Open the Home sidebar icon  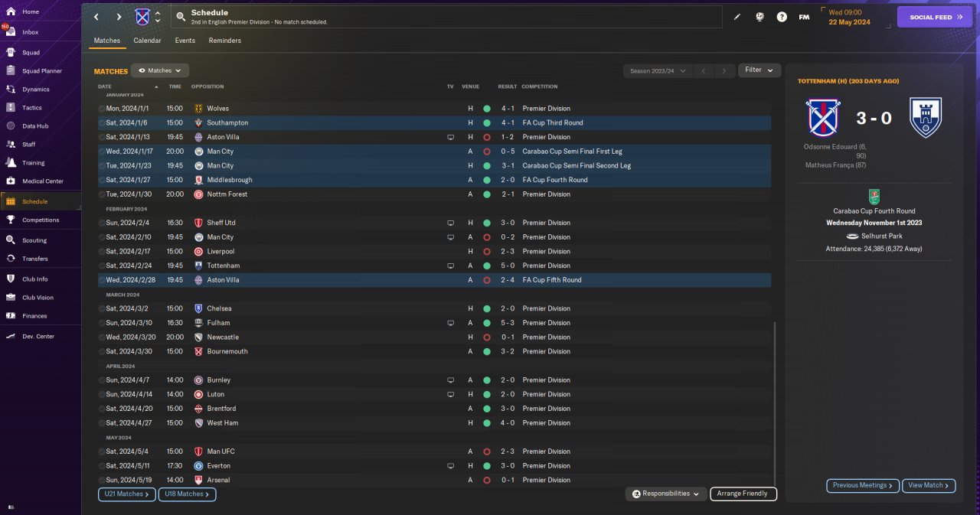[11, 11]
